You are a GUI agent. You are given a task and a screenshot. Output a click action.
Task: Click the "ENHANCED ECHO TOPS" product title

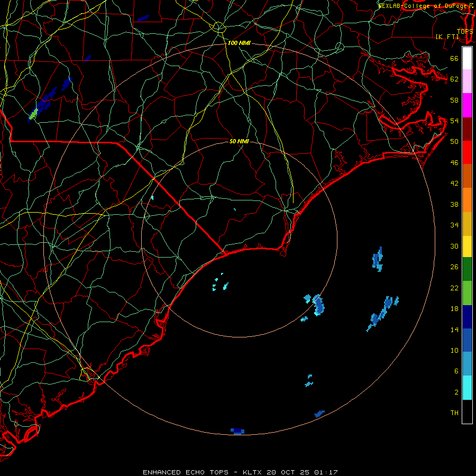tap(186, 472)
